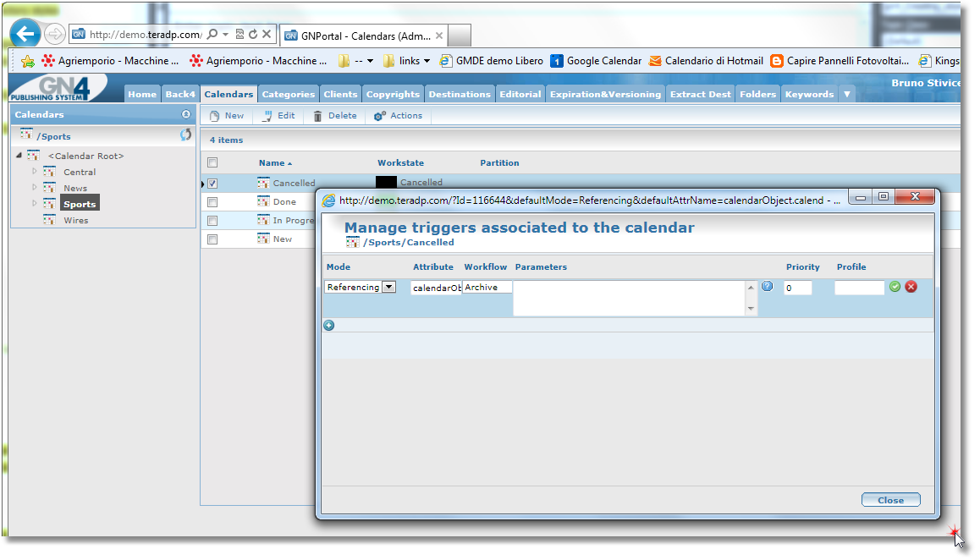Collapse the Calendar Root node
980x560 pixels.
[x=19, y=155]
